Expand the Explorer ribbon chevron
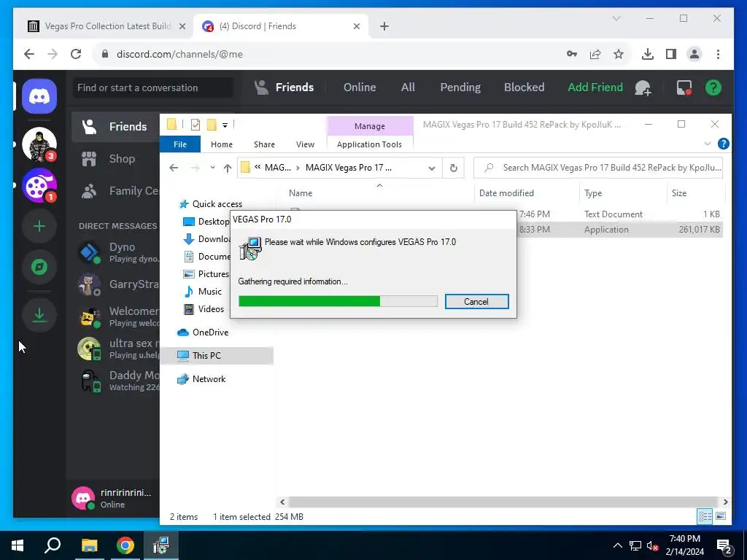This screenshot has height=560, width=747. click(708, 144)
